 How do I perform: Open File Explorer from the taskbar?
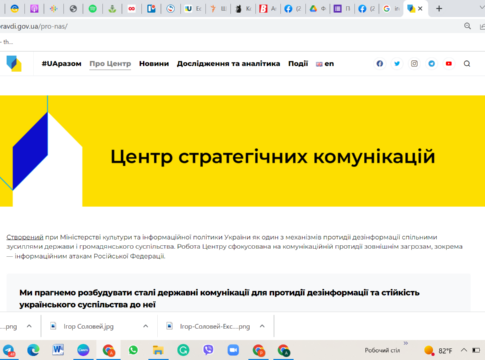[x=158, y=350]
